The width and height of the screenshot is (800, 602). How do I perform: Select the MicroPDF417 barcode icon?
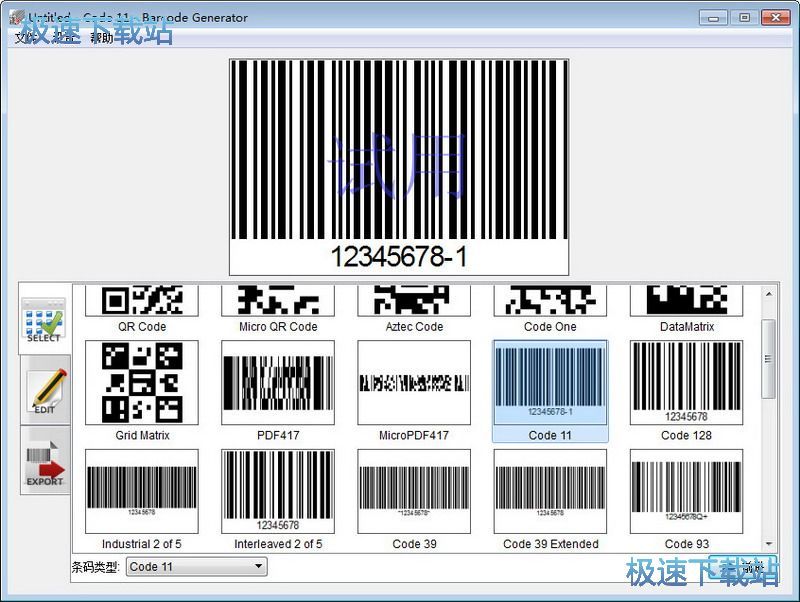pyautogui.click(x=414, y=382)
